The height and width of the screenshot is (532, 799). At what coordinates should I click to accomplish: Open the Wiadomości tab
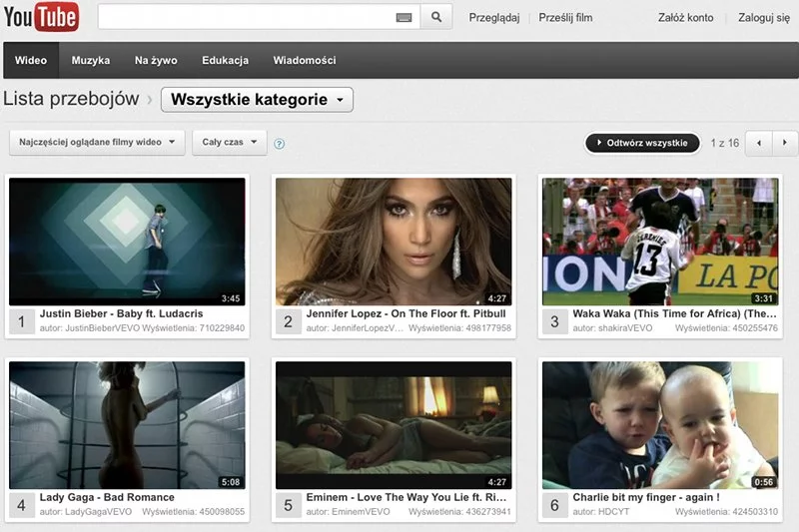305,60
